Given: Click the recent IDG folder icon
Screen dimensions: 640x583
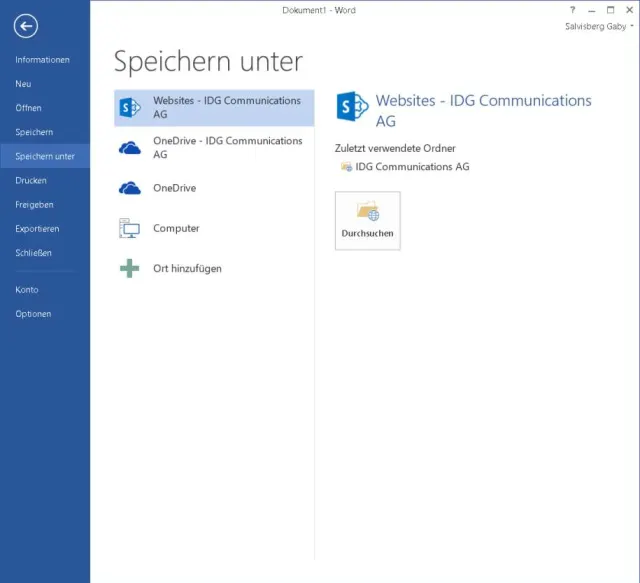Looking at the screenshot, I should 346,167.
